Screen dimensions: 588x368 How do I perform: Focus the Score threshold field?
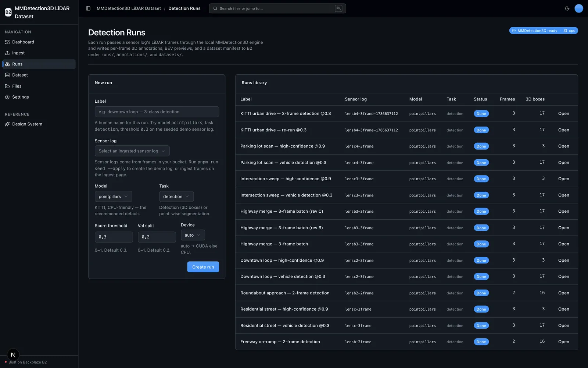click(114, 237)
